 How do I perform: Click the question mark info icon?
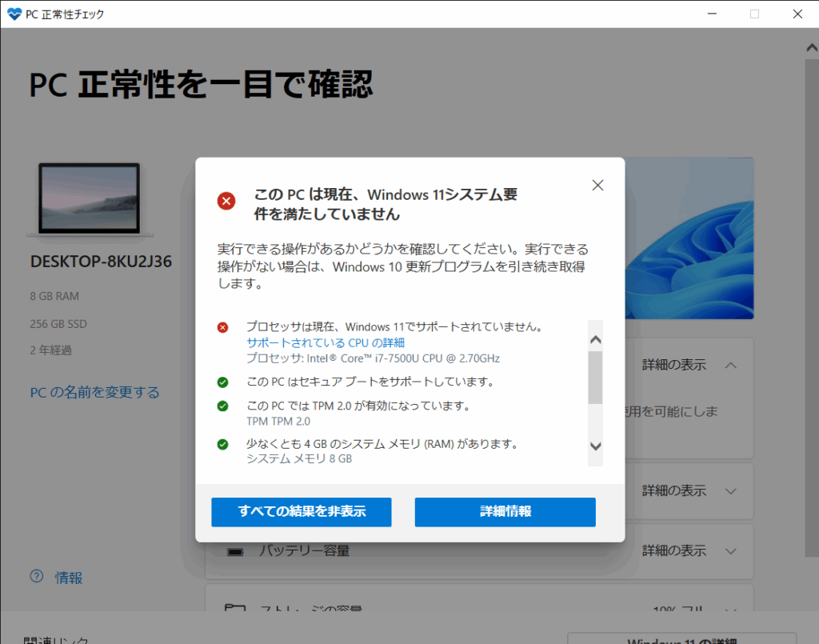point(37,576)
